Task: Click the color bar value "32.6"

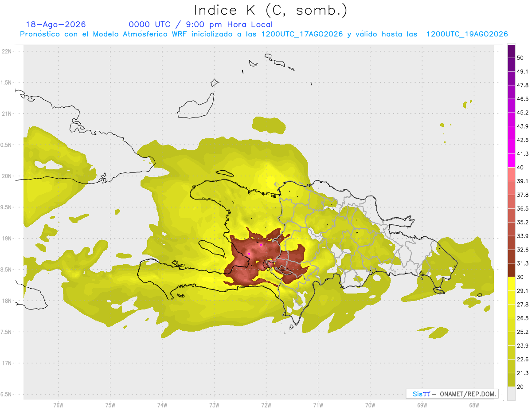Action: tap(522, 250)
